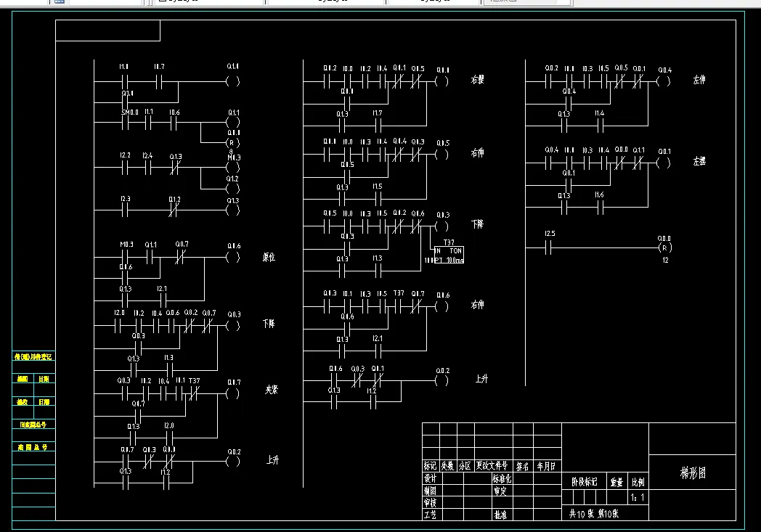Select the 重量 header text
The image size is (761, 532).
616,482
